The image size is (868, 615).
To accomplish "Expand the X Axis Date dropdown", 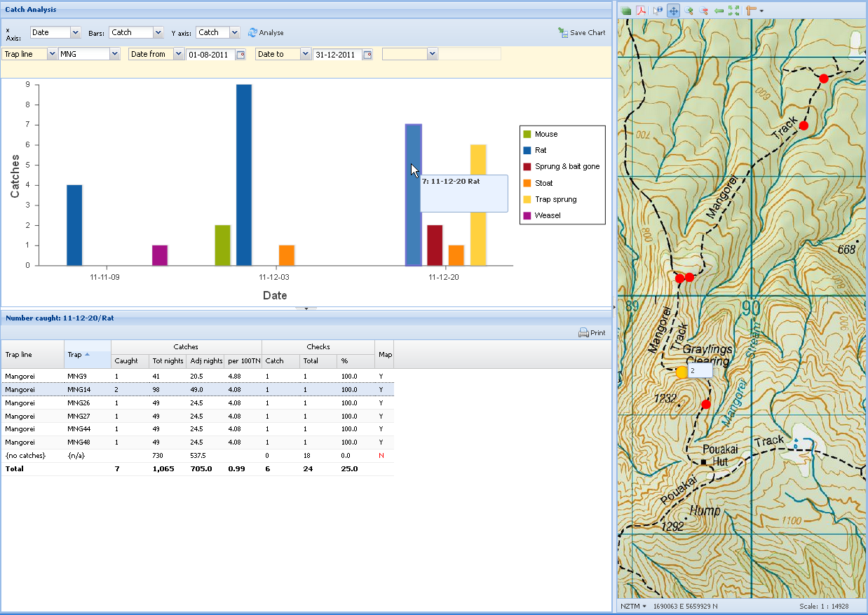I will pyautogui.click(x=76, y=32).
